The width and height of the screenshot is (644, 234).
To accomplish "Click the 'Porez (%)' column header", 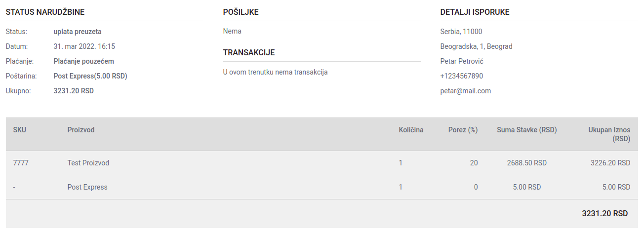I will pyautogui.click(x=463, y=130).
